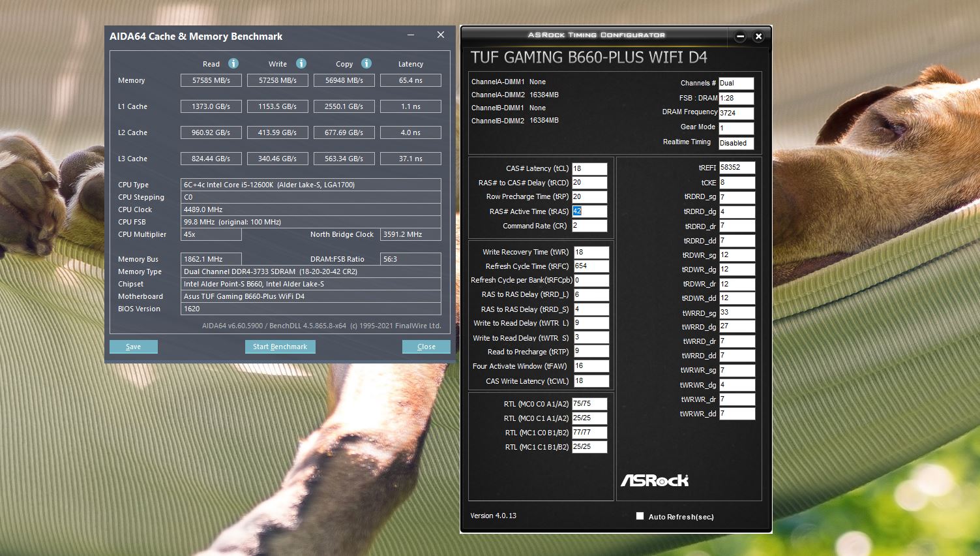The width and height of the screenshot is (980, 556).
Task: Click the RTL (MC1 C0 B1/B2) field
Action: 589,433
